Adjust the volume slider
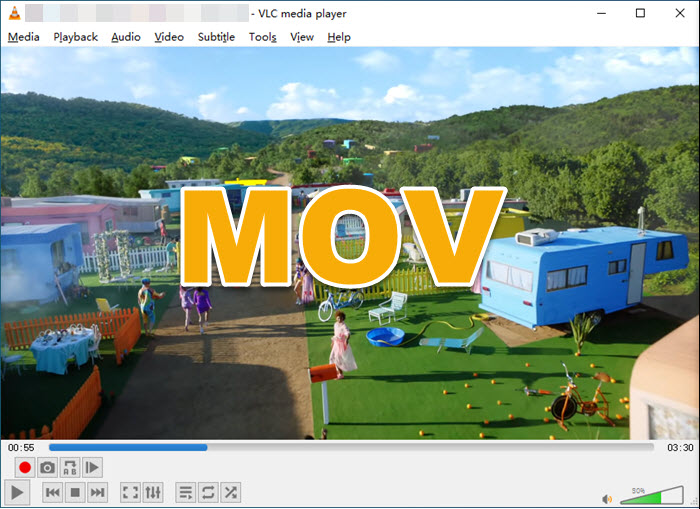700x509 pixels. (652, 495)
